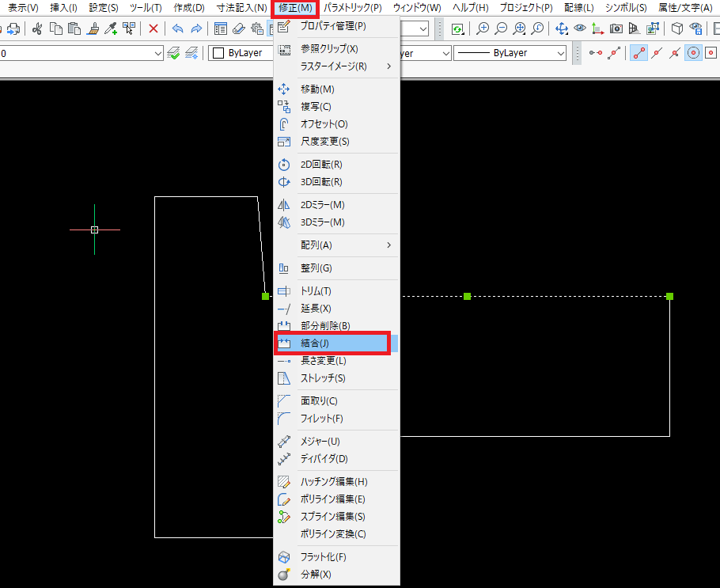
Task: Click the red X delete icon
Action: click(x=153, y=29)
